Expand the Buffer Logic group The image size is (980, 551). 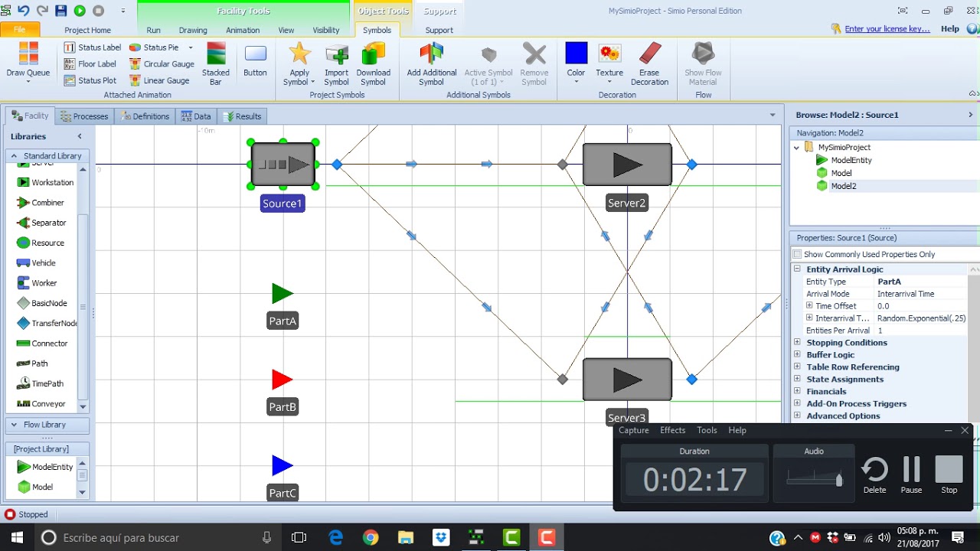tap(797, 355)
